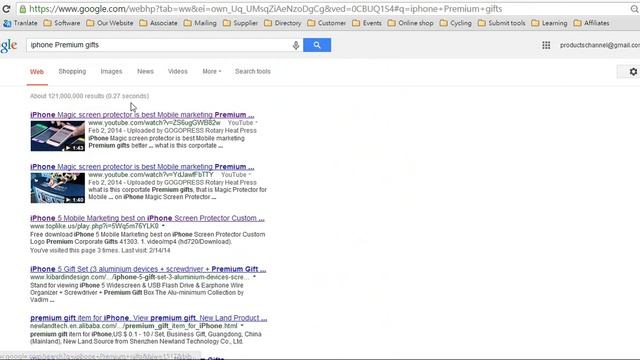The width and height of the screenshot is (640, 360).
Task: Reload the page with the refresh icon
Action: coord(6,9)
